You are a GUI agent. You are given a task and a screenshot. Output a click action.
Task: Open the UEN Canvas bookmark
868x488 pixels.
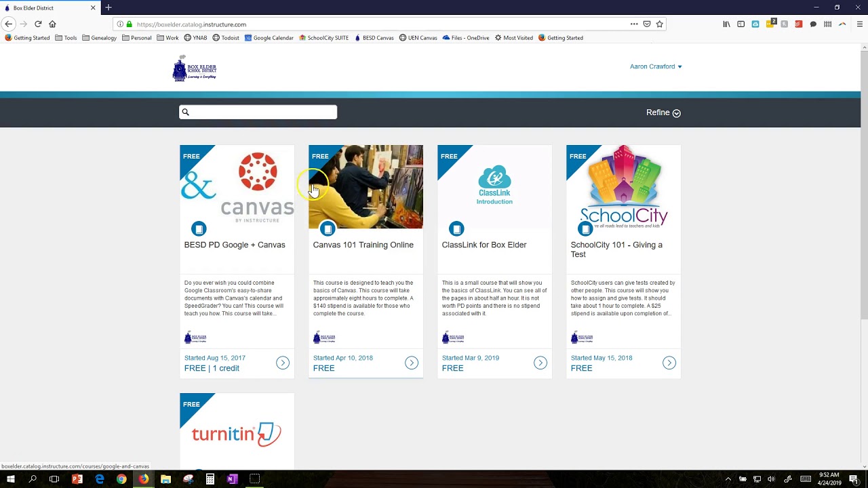pos(418,38)
